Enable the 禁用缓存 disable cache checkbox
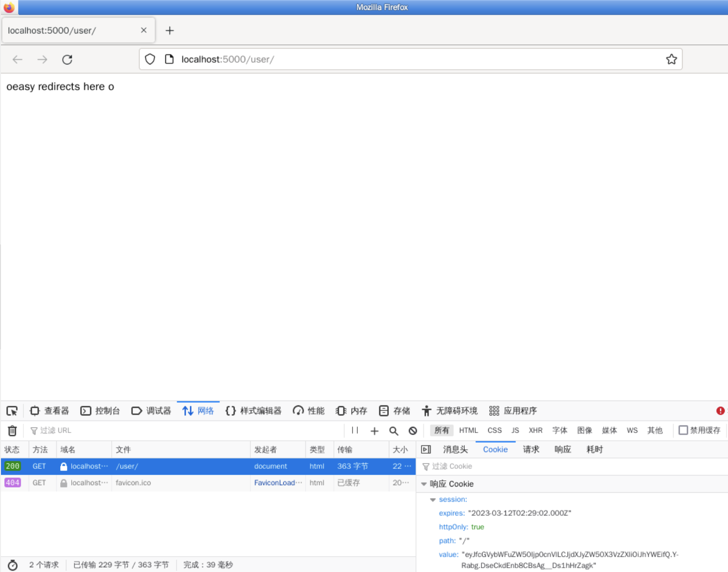The height and width of the screenshot is (572, 728). click(x=683, y=430)
